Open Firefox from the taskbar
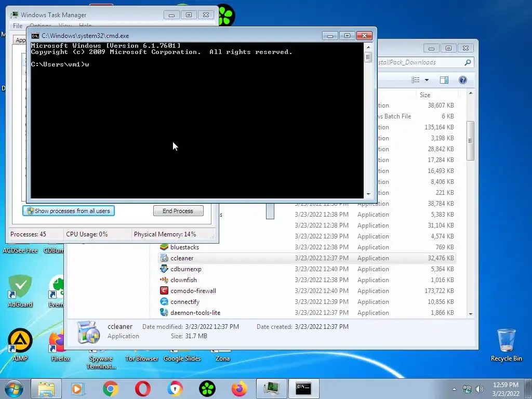The height and width of the screenshot is (399, 532). pyautogui.click(x=239, y=389)
